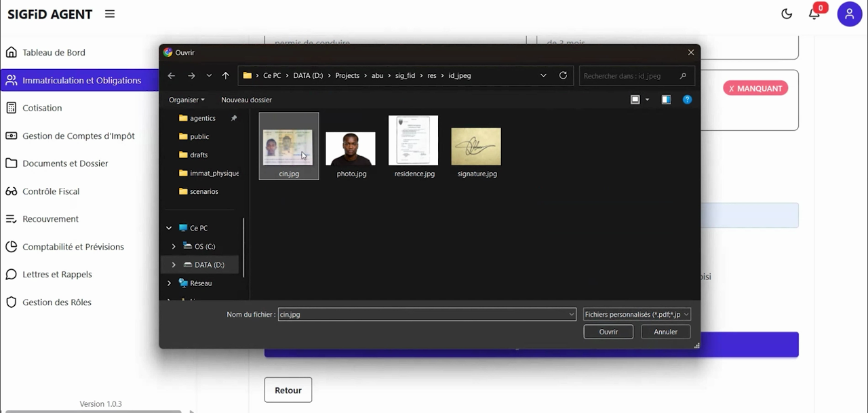Open the Organiser dropdown menu
Screen dimensions: 868x413
click(x=186, y=100)
